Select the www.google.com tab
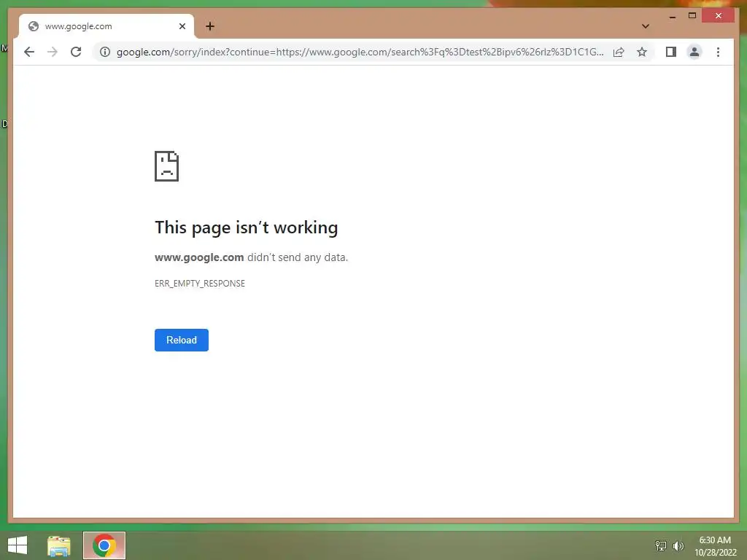This screenshot has width=747, height=560. pos(107,26)
